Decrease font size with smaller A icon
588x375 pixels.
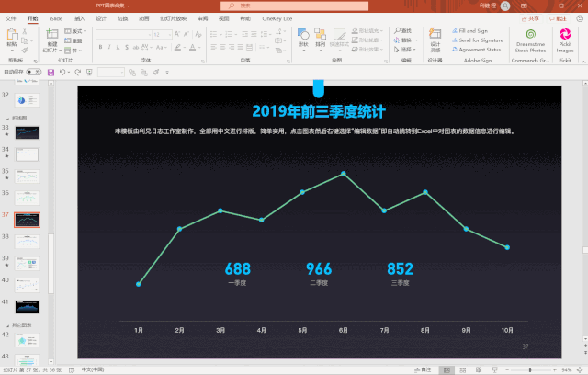(187, 34)
